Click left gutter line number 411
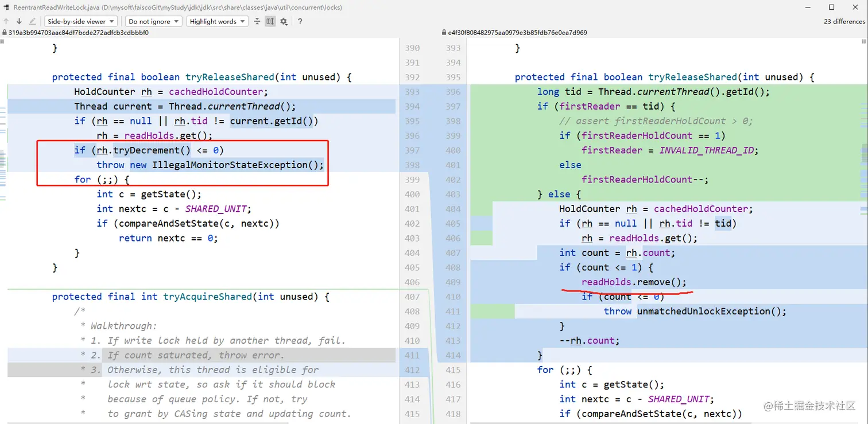This screenshot has width=868, height=424. (x=412, y=355)
